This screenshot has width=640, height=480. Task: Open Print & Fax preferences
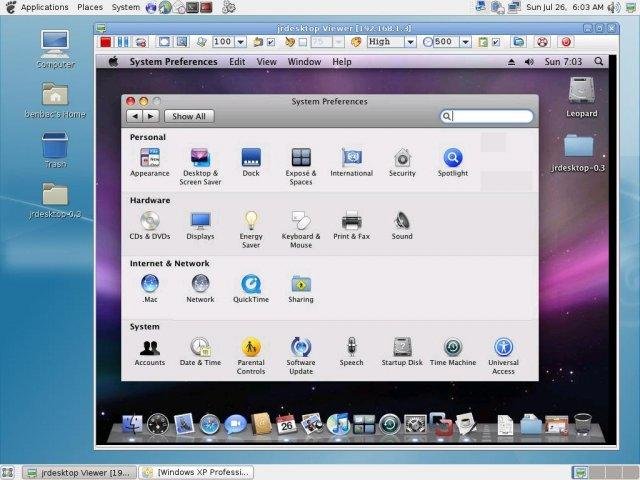tap(351, 226)
